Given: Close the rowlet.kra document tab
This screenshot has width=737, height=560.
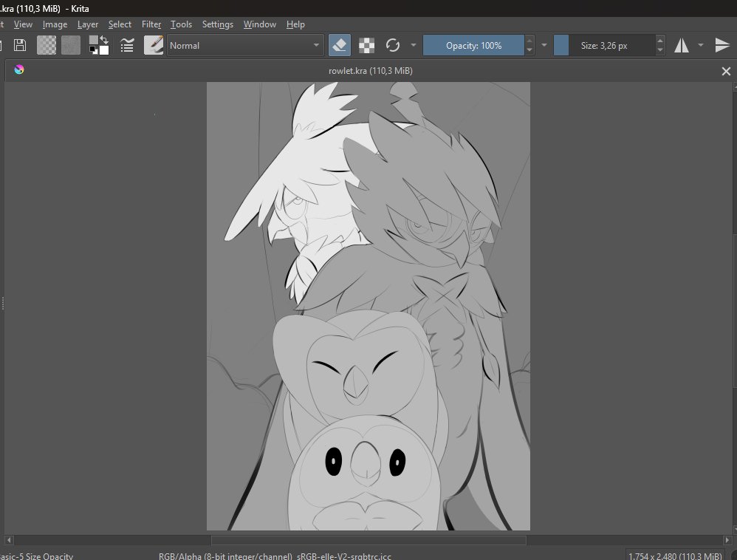Looking at the screenshot, I should (x=726, y=71).
